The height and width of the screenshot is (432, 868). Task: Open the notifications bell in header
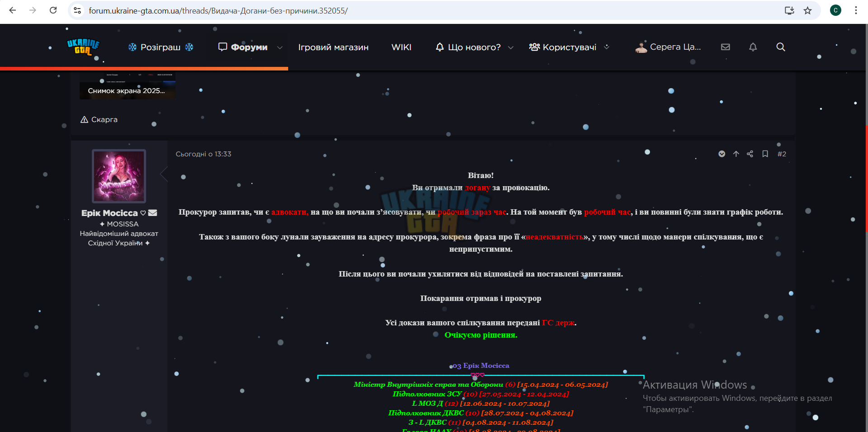tap(753, 47)
